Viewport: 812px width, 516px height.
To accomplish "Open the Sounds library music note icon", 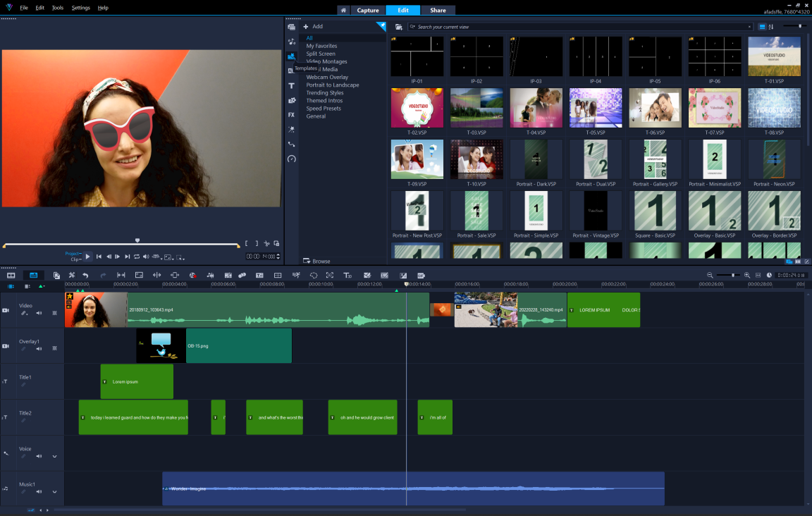I will 291,42.
